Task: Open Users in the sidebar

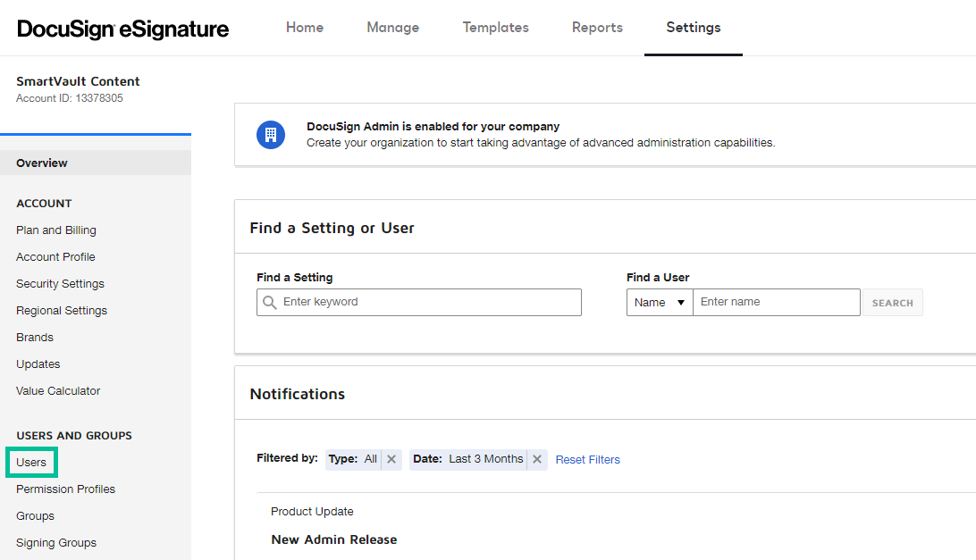Action: pos(31,463)
